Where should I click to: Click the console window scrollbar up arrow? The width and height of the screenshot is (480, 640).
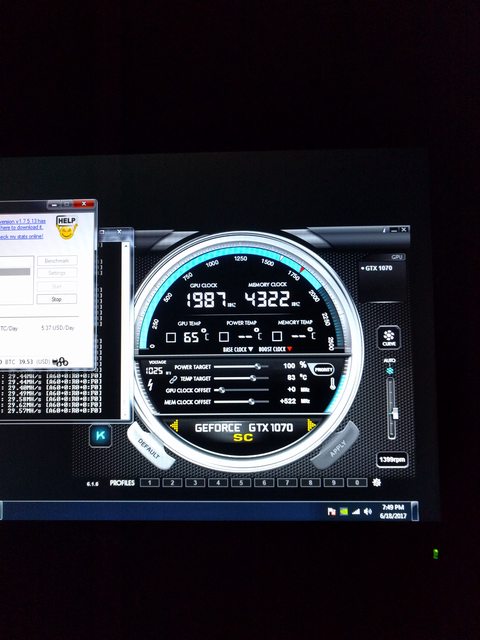click(x=126, y=246)
